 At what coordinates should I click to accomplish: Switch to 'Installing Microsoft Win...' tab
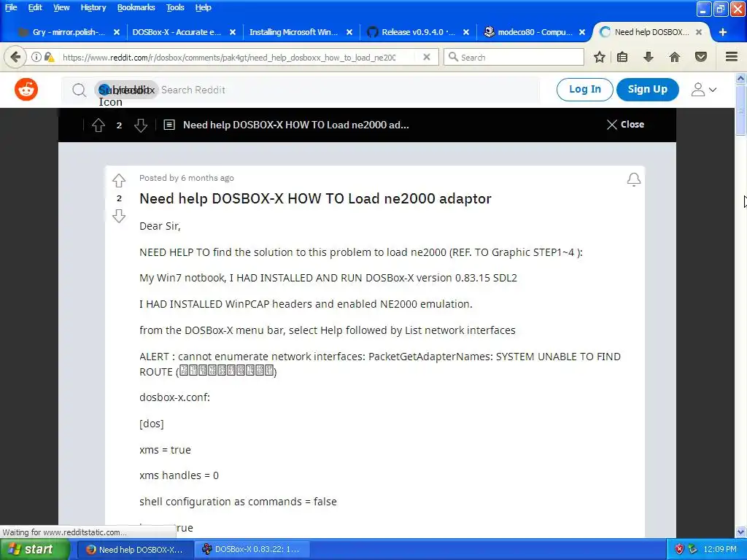point(294,32)
